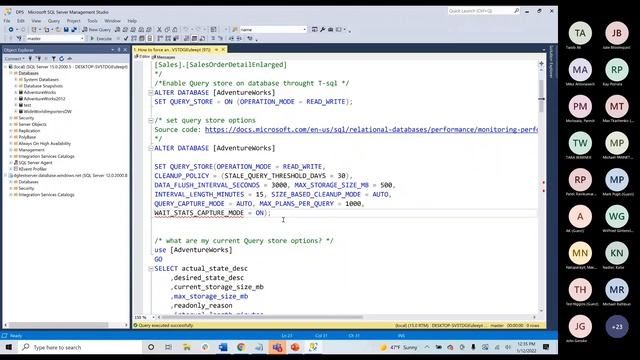Open the File menu
The height and width of the screenshot is (360, 640).
click(x=7, y=21)
